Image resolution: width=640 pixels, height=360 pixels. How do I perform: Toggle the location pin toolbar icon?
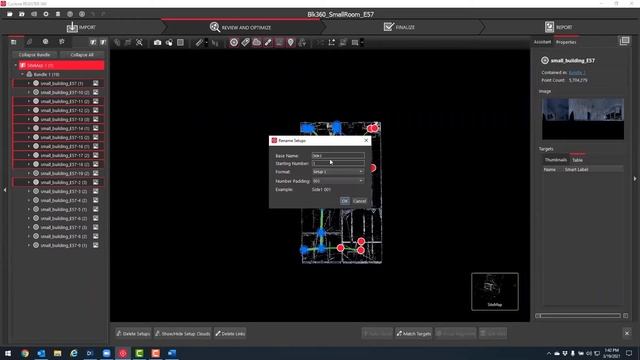point(291,42)
